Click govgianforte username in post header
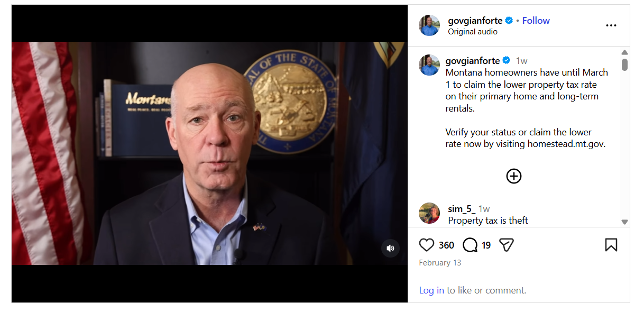 pyautogui.click(x=475, y=21)
